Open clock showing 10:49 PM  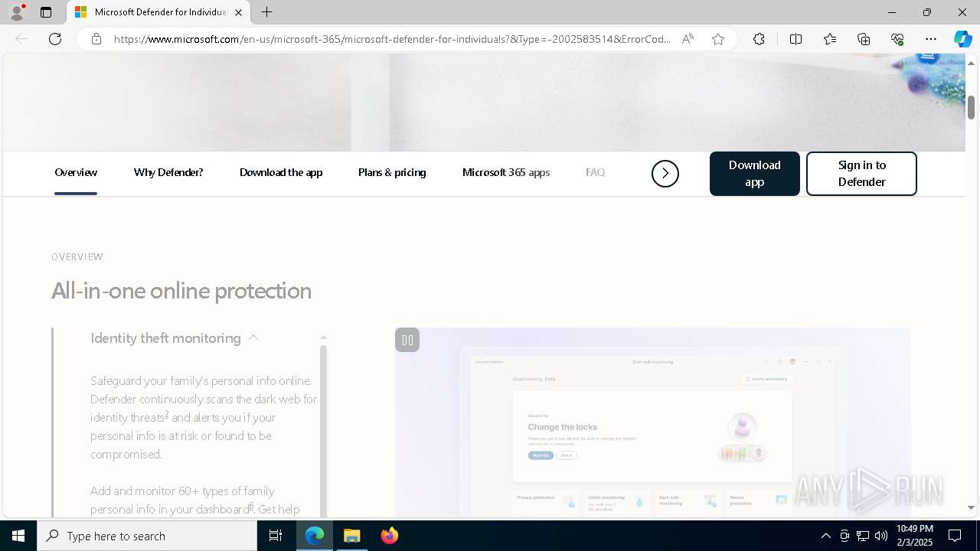914,536
